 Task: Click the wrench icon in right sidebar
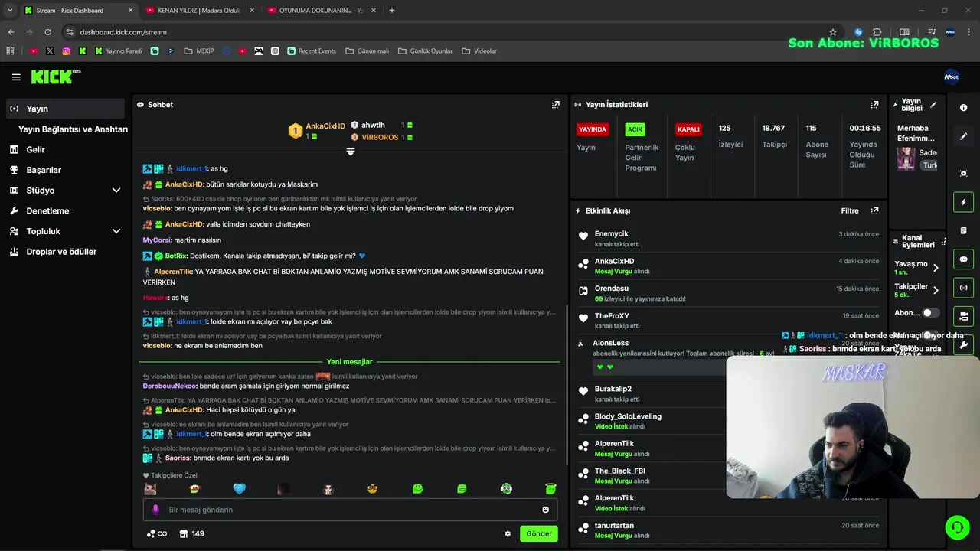pos(963,345)
